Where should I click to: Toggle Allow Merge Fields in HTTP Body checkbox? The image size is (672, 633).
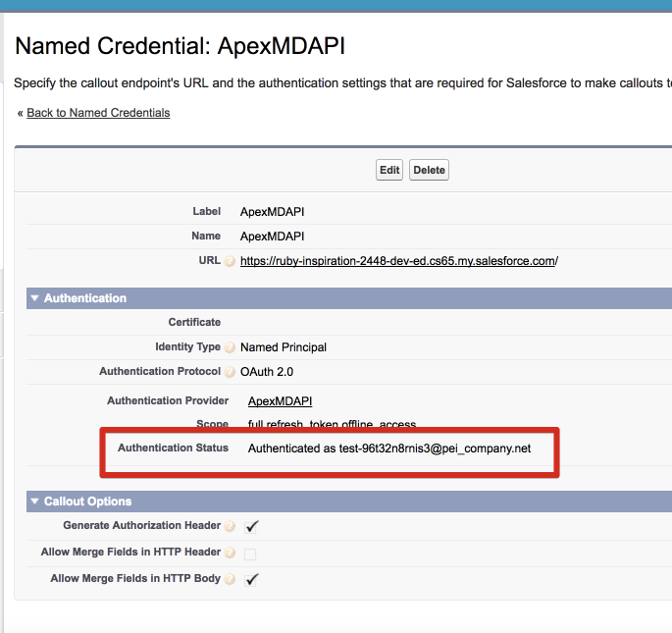click(x=251, y=580)
